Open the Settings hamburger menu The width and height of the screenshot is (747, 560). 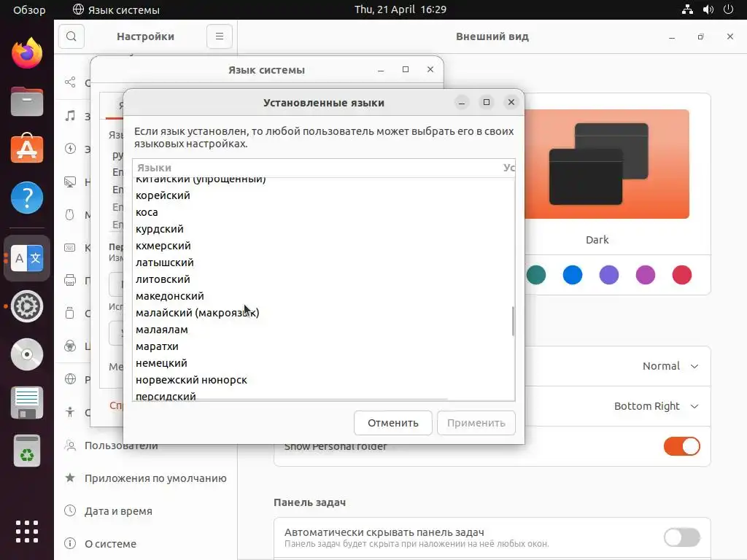pos(220,36)
